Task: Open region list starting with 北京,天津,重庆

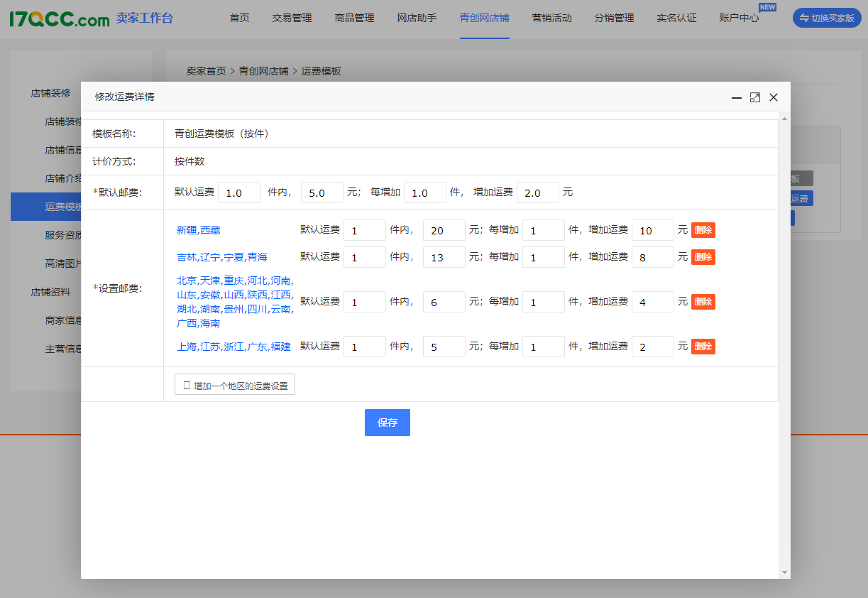Action: pos(234,302)
